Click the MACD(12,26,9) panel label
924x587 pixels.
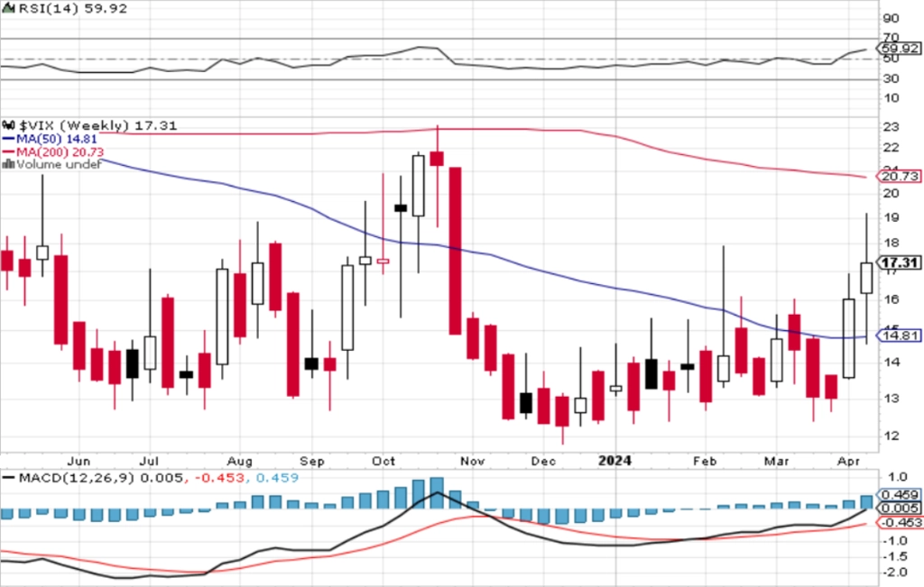(x=77, y=478)
